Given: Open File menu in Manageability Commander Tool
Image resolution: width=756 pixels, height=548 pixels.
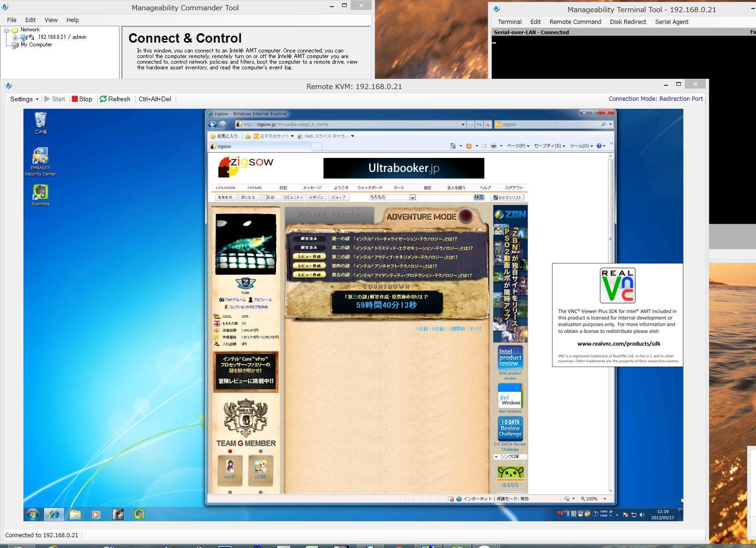Looking at the screenshot, I should [x=12, y=20].
